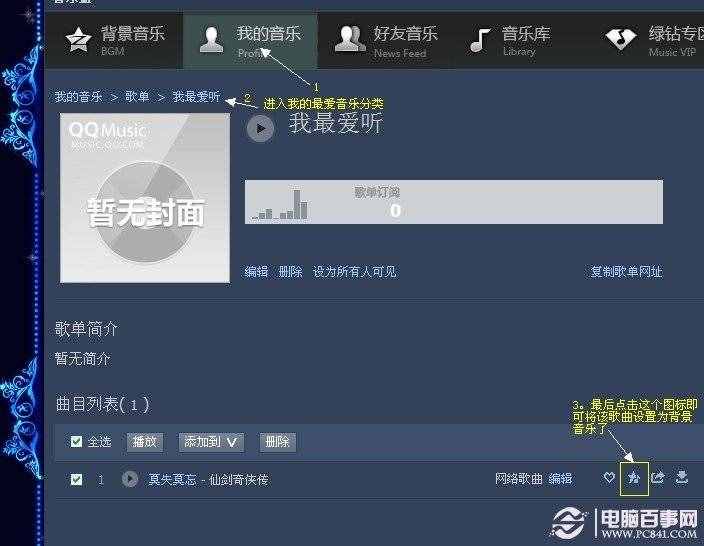Click the music note icon of 音乐库

[480, 40]
